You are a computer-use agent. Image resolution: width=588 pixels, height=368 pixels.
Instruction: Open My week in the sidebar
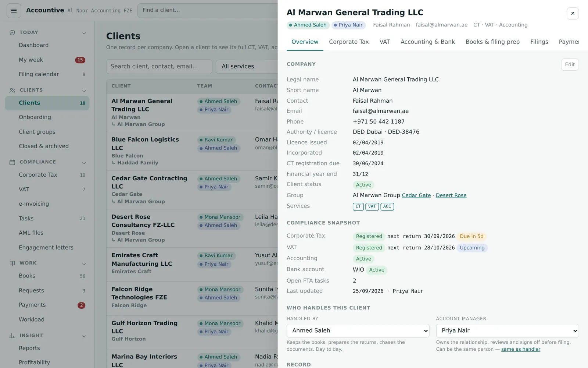coord(47,60)
